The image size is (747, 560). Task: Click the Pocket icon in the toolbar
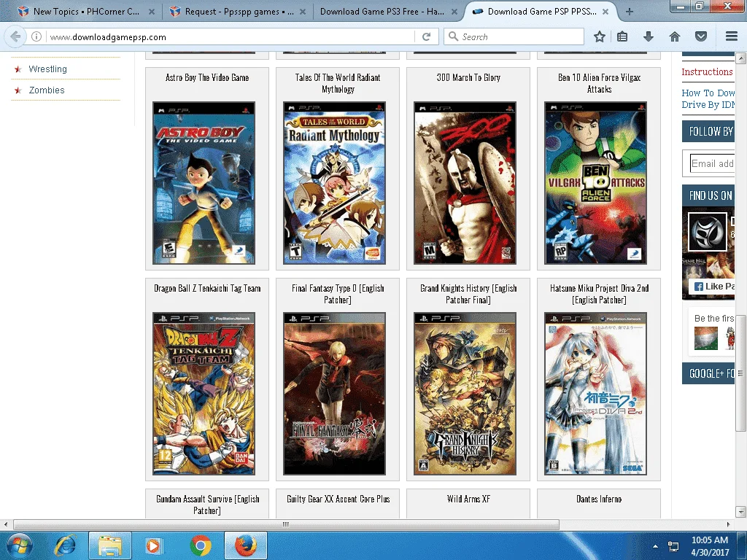[700, 36]
